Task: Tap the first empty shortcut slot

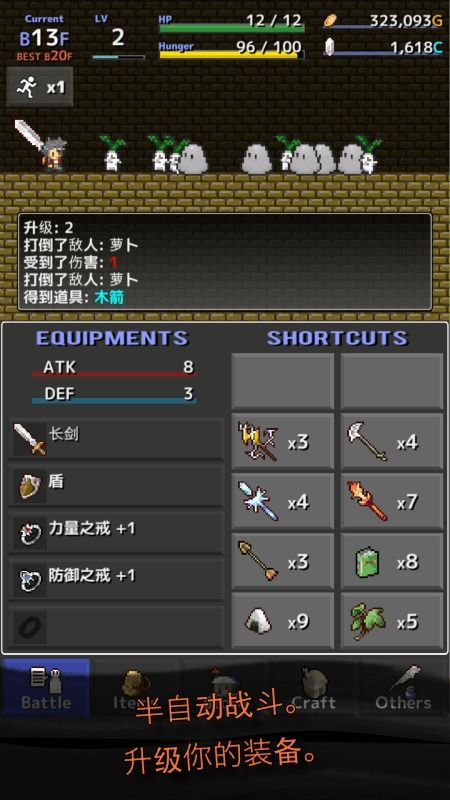Action: tap(283, 382)
